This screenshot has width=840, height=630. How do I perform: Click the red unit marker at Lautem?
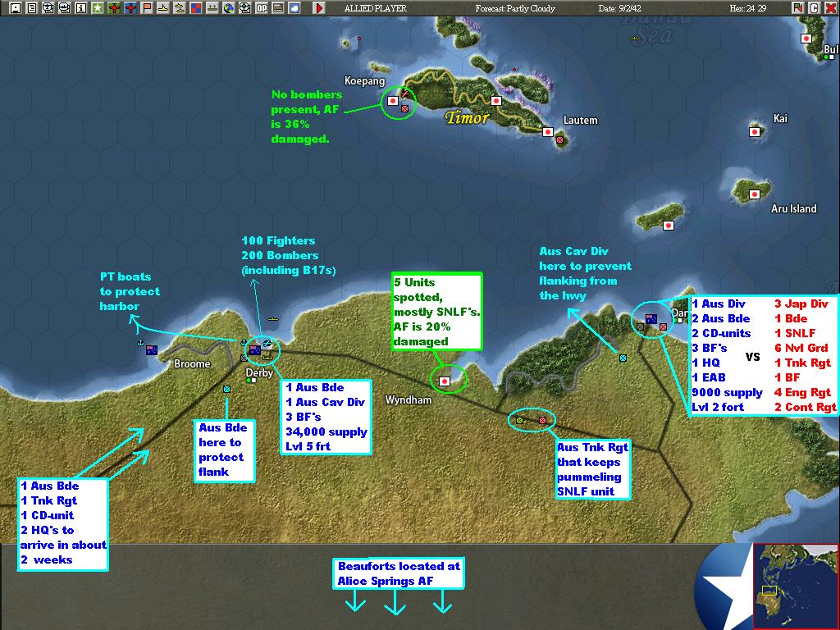(559, 139)
